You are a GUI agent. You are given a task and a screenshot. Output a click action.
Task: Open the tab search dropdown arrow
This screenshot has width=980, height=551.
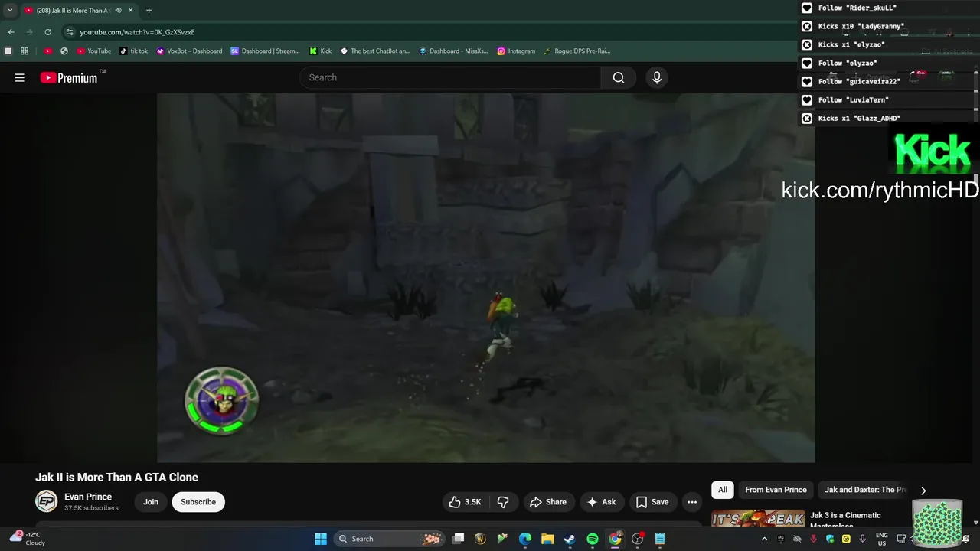10,11
